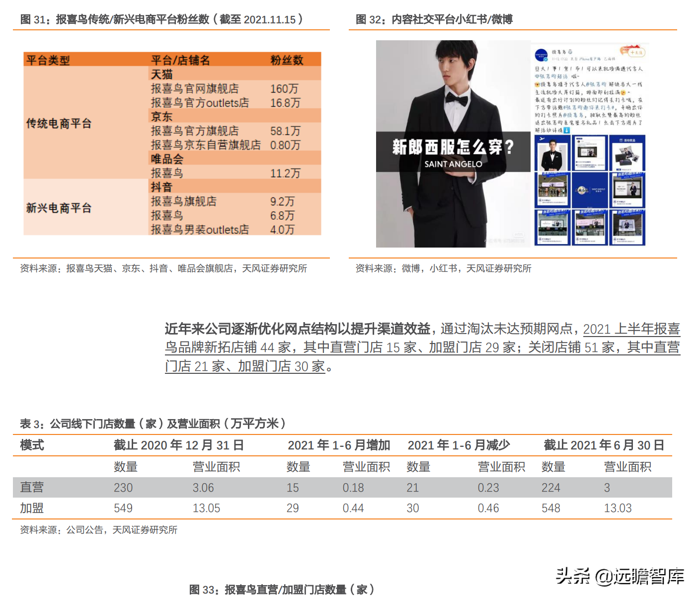
Task: Click the airplane icon on first thumbnail
Action: point(542,140)
